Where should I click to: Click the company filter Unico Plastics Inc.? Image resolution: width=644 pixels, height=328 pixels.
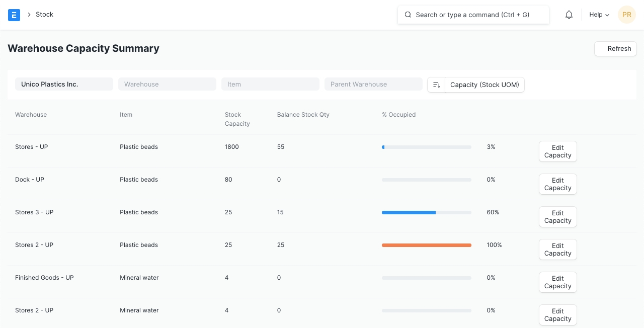pos(64,85)
